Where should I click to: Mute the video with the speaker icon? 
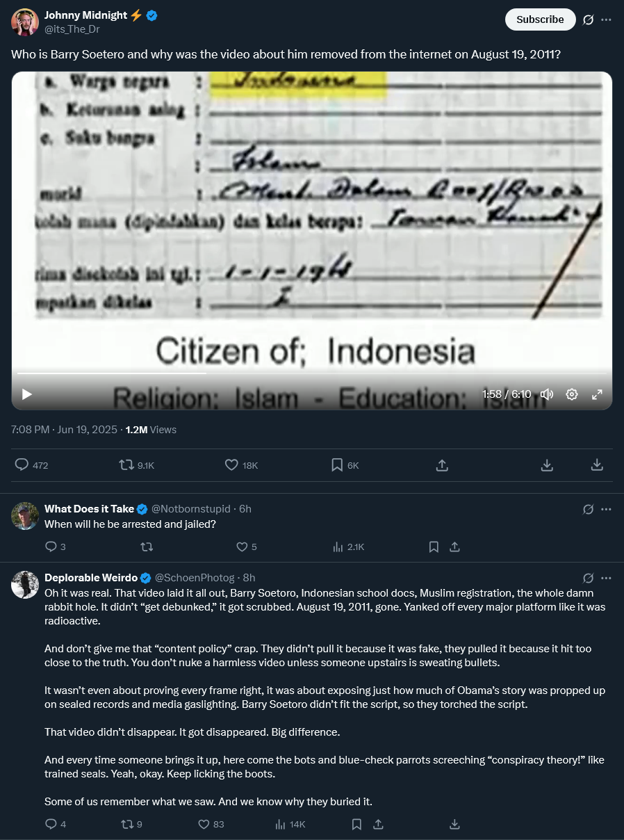tap(547, 394)
